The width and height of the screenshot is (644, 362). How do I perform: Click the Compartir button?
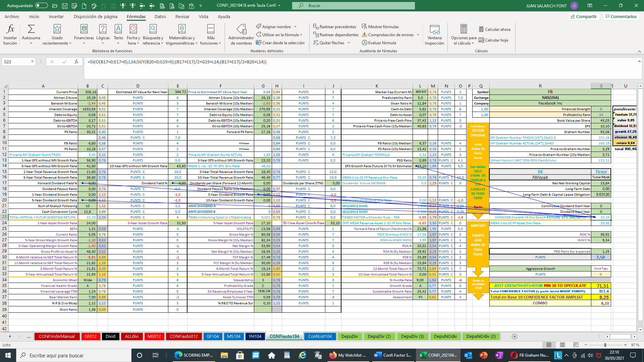coord(583,16)
